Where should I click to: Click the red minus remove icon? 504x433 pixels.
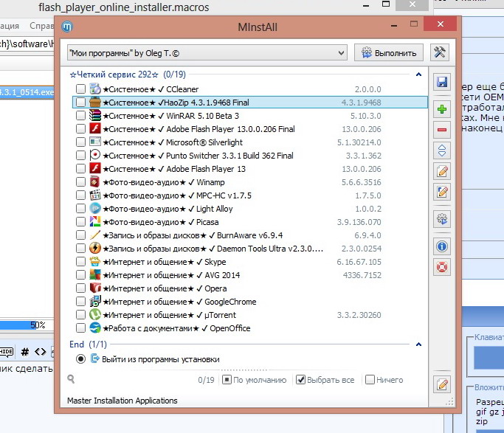[442, 130]
